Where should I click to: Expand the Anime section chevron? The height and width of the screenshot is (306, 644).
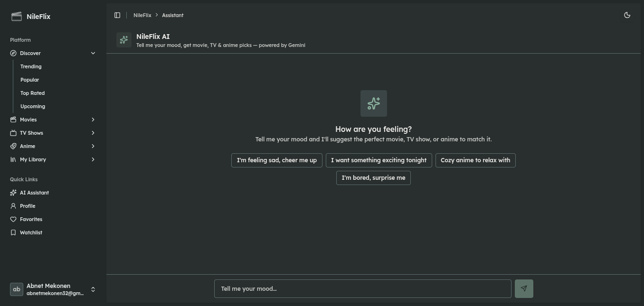[x=93, y=146]
